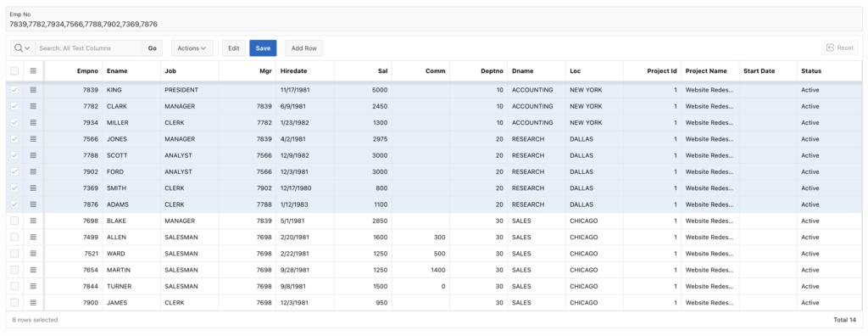The width and height of the screenshot is (868, 336).
Task: Open the header row actions menu icon
Action: pos(33,71)
